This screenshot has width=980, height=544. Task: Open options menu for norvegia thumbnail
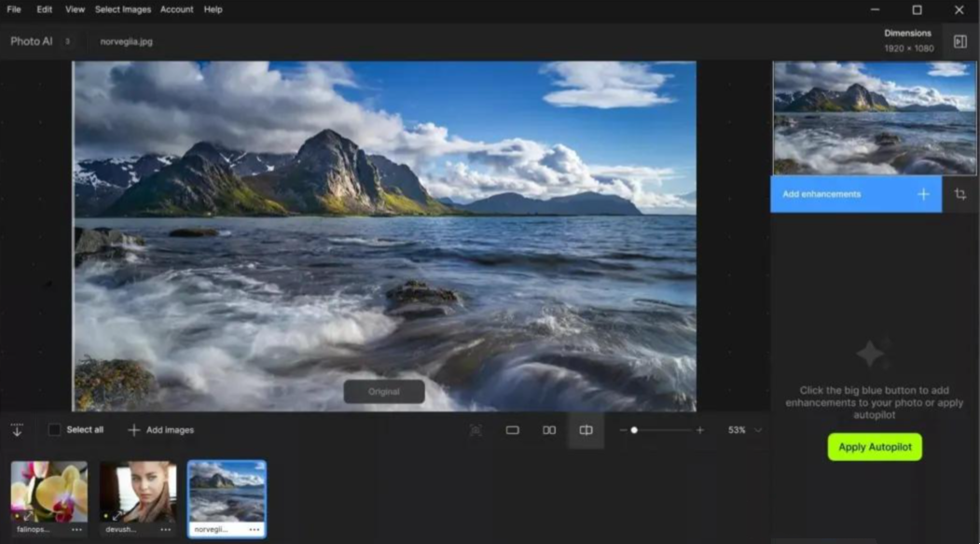pyautogui.click(x=255, y=529)
